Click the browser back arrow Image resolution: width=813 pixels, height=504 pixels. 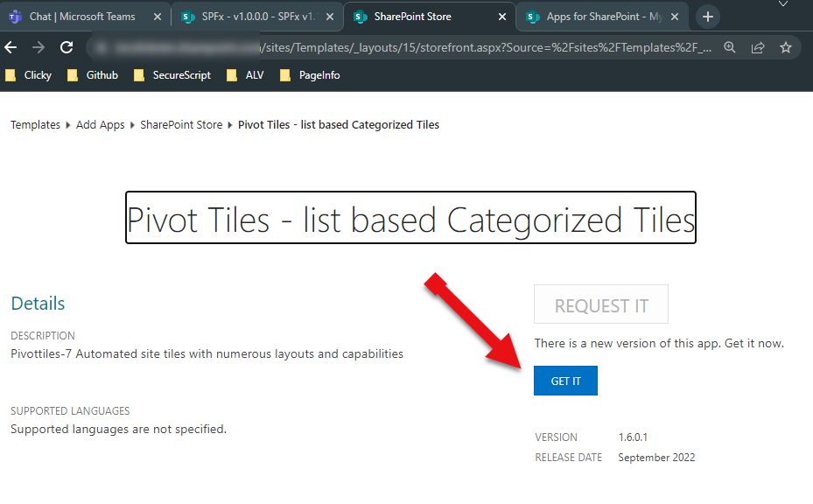11,48
